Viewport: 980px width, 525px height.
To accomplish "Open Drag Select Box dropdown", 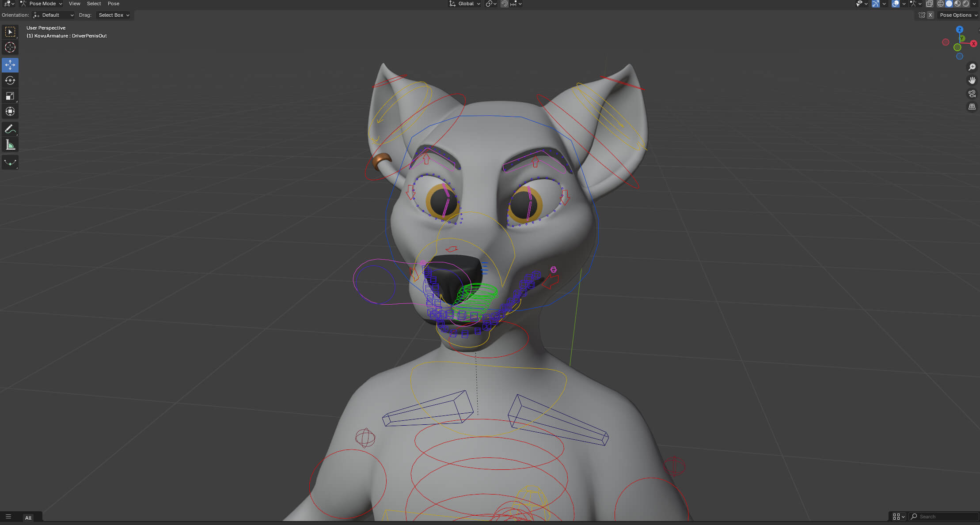I will coord(114,15).
